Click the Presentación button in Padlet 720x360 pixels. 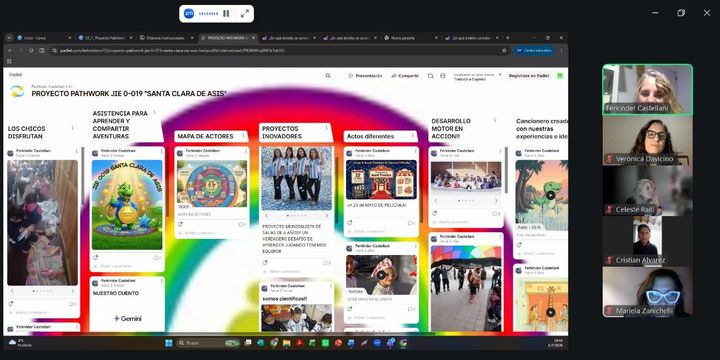(x=366, y=76)
